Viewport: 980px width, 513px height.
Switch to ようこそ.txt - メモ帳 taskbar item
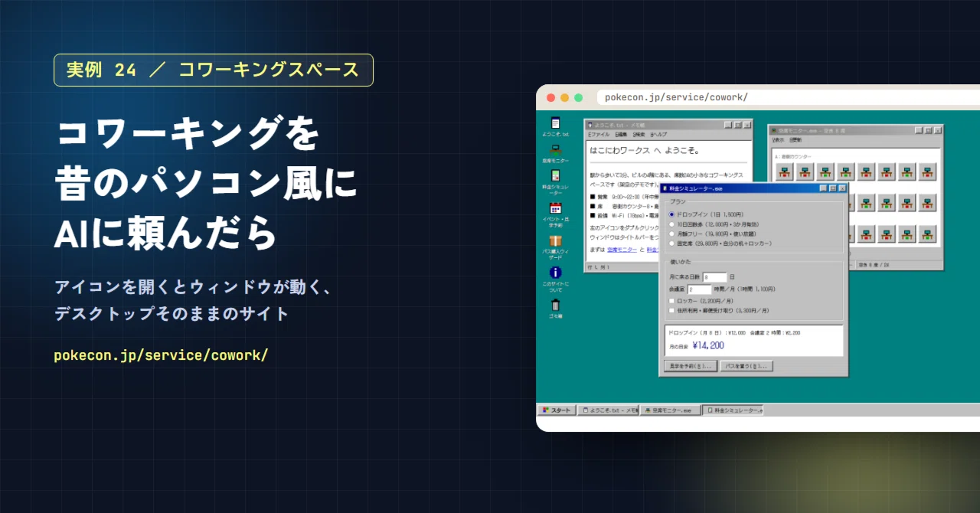click(x=608, y=410)
